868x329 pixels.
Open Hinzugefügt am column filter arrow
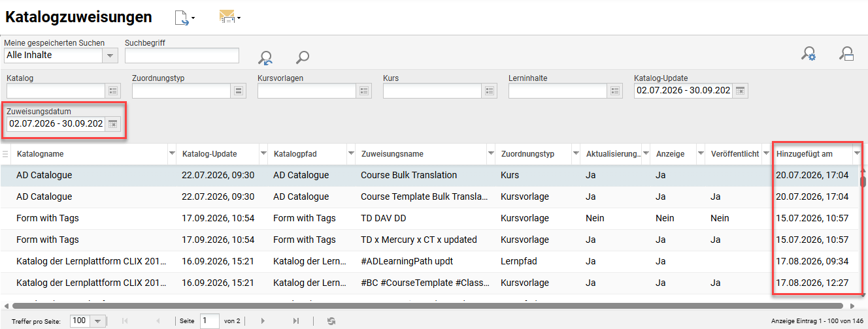pyautogui.click(x=857, y=154)
